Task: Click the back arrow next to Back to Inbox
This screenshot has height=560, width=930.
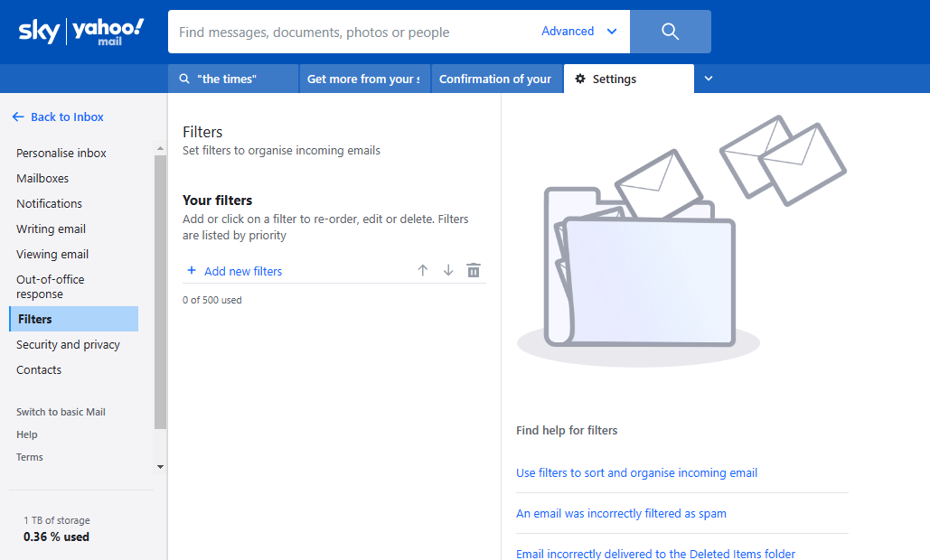Action: pos(17,116)
